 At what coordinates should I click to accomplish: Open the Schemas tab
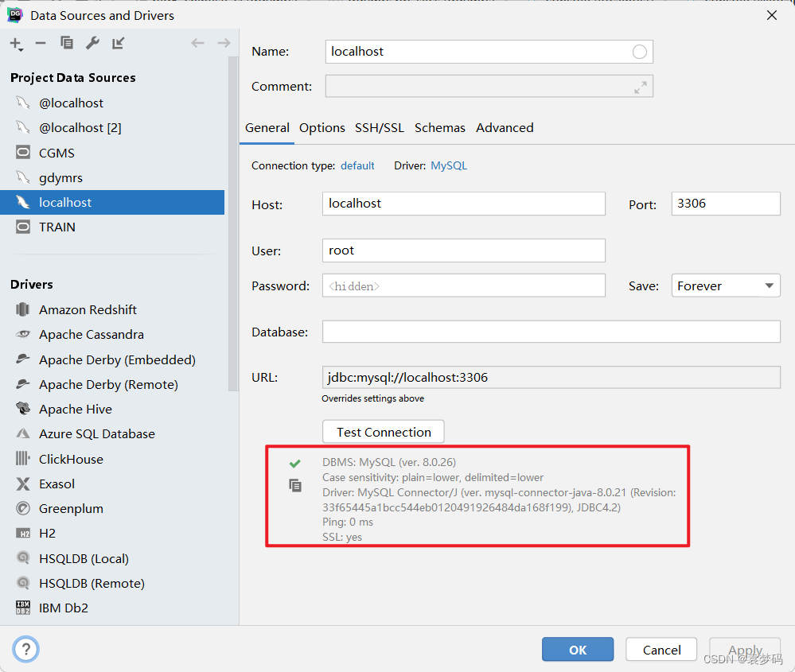(439, 127)
